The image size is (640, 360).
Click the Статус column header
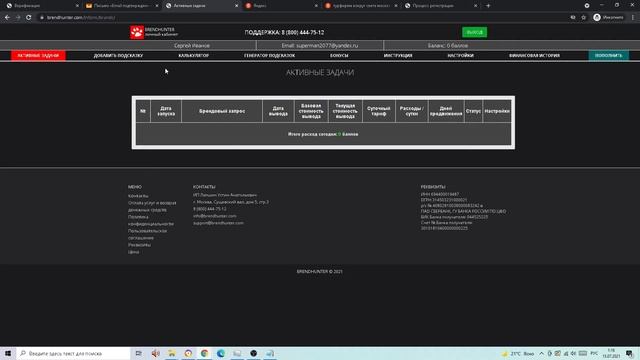click(x=473, y=111)
